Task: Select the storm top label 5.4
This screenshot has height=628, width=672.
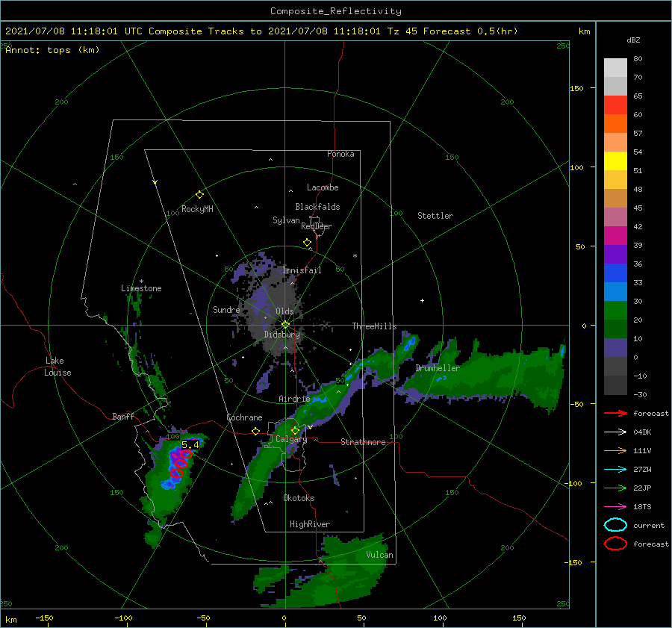Action: click(190, 444)
